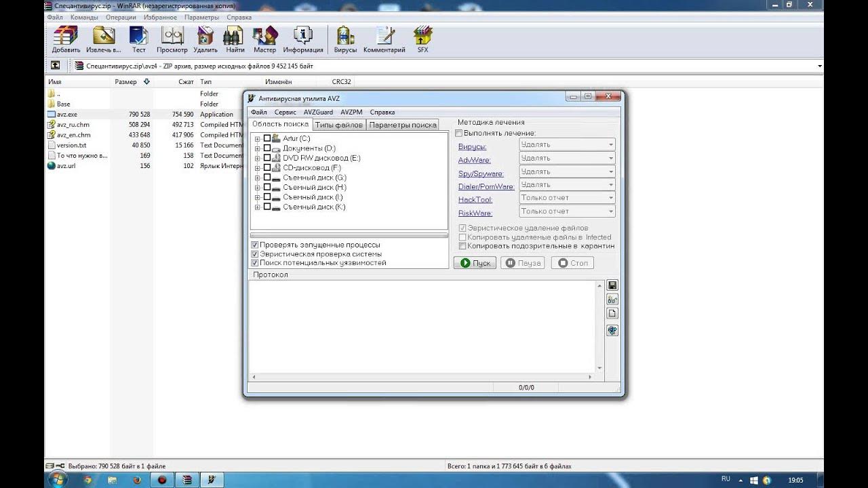Toggle Эвристическая проверка системы checkbox
Screen dimensions: 868x488
tap(255, 253)
